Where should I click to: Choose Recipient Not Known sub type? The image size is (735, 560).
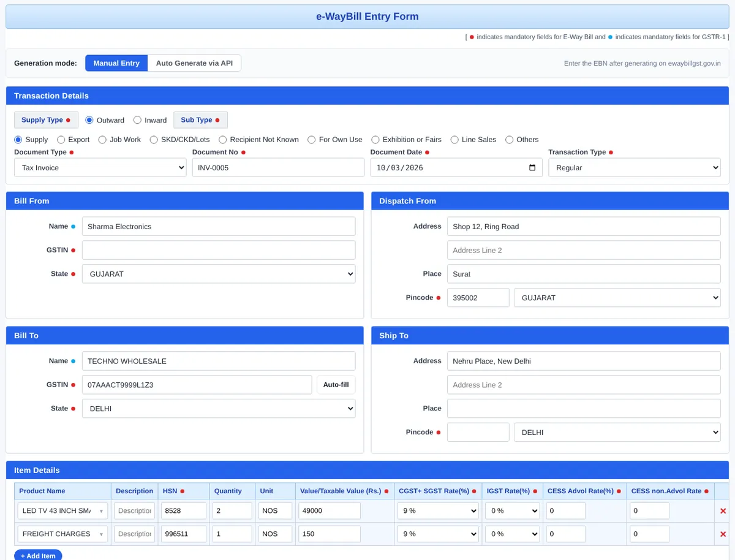point(223,140)
